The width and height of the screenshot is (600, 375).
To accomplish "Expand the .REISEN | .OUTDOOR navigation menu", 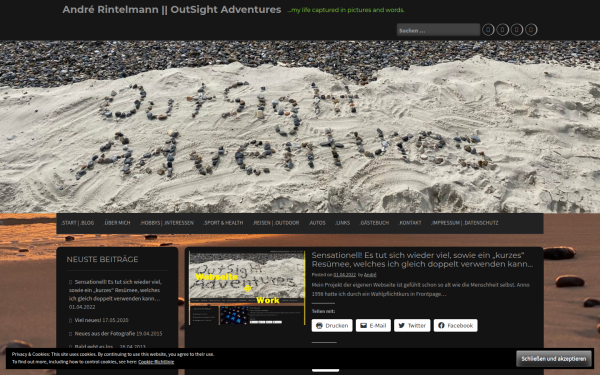I will [x=276, y=223].
